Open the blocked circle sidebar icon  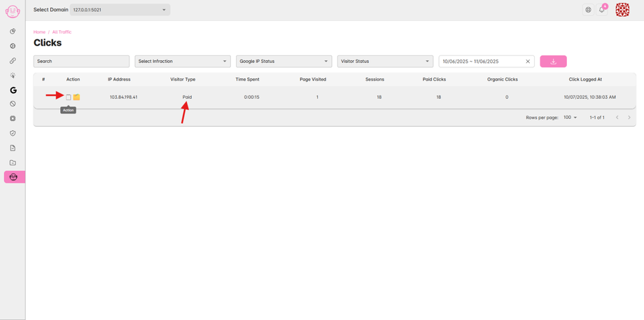[13, 104]
